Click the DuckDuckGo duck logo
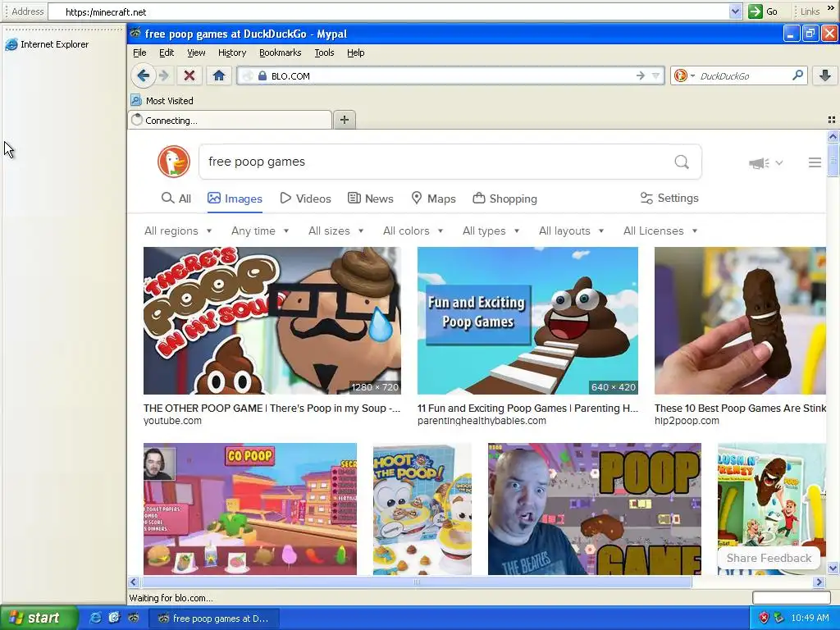This screenshot has width=840, height=630. pos(174,162)
